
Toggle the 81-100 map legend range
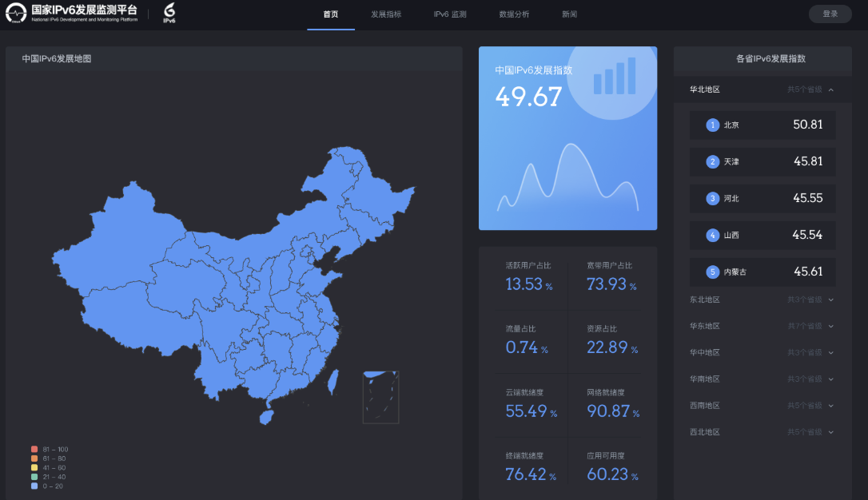tap(48, 449)
